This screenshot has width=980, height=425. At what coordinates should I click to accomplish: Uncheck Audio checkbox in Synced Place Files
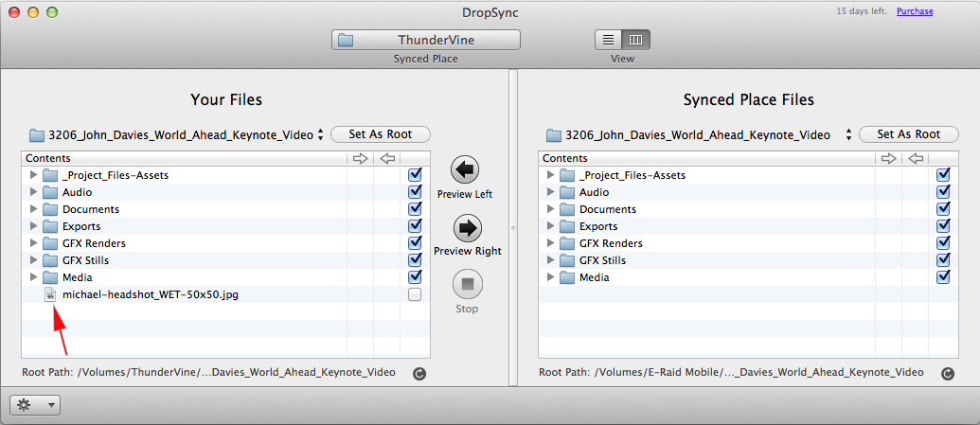tap(944, 191)
